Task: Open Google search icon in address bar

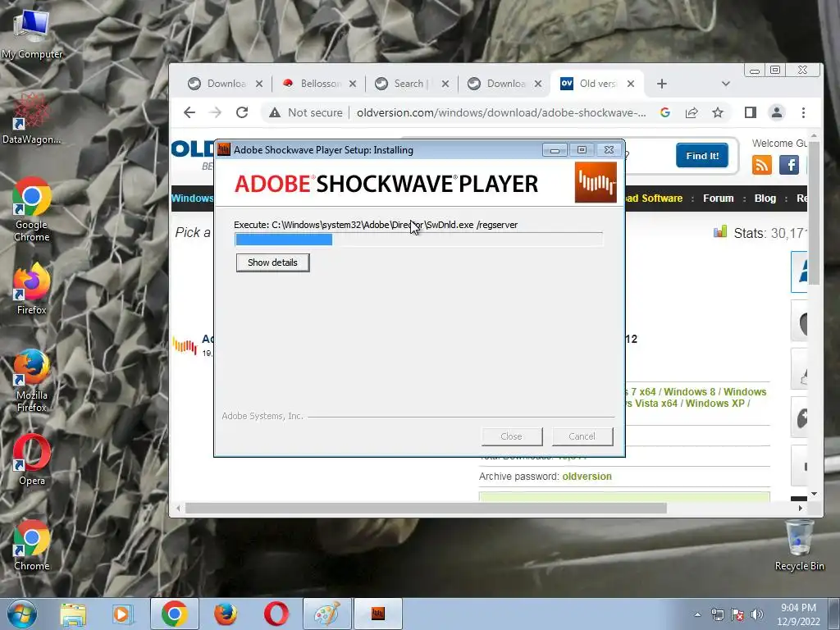Action: [664, 112]
